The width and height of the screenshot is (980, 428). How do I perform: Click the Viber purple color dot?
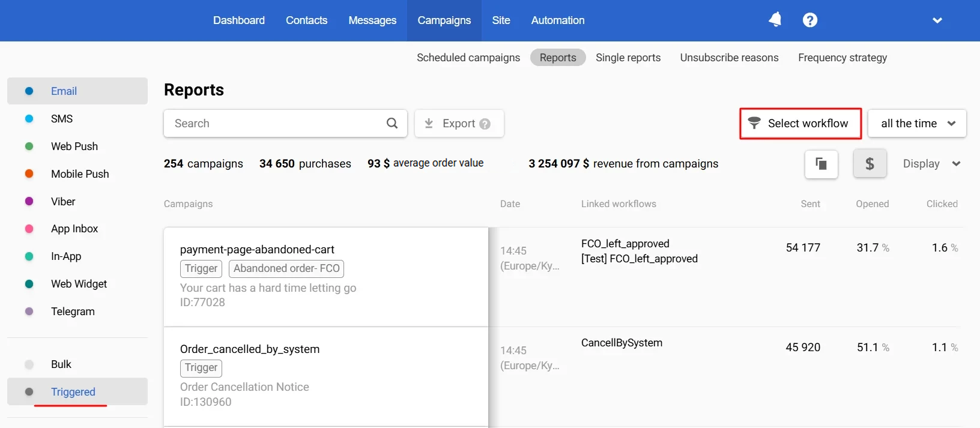click(x=29, y=202)
